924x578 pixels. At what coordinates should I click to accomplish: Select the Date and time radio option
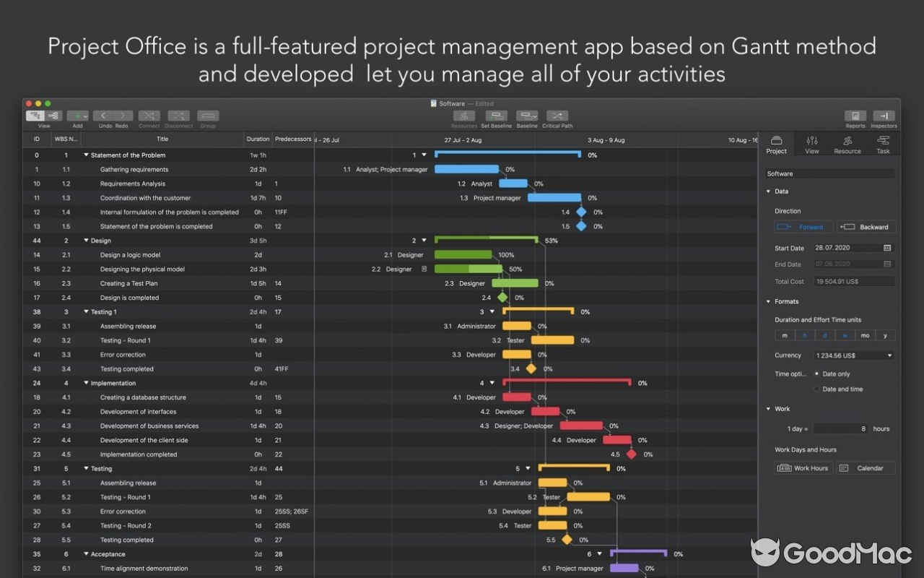816,389
